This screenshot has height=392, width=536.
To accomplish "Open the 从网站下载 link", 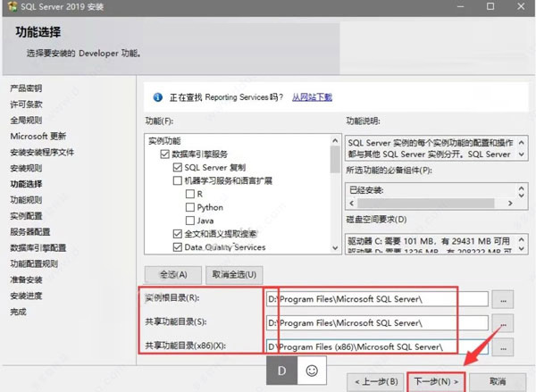I will [x=312, y=96].
